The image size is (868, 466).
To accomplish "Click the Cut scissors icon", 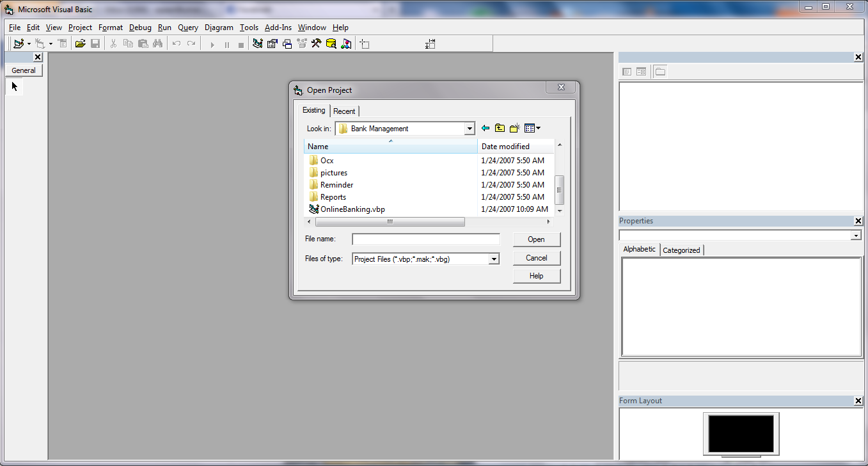I will point(113,44).
